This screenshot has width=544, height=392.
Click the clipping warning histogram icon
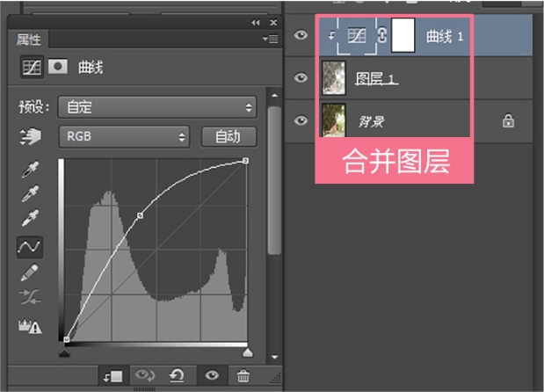[x=30, y=326]
